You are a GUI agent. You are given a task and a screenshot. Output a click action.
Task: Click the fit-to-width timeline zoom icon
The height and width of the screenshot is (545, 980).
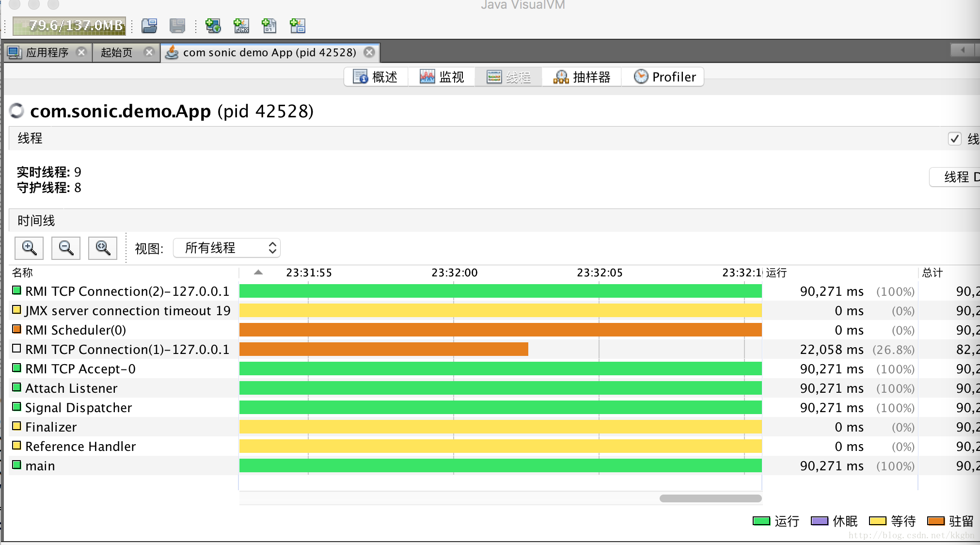coord(103,248)
